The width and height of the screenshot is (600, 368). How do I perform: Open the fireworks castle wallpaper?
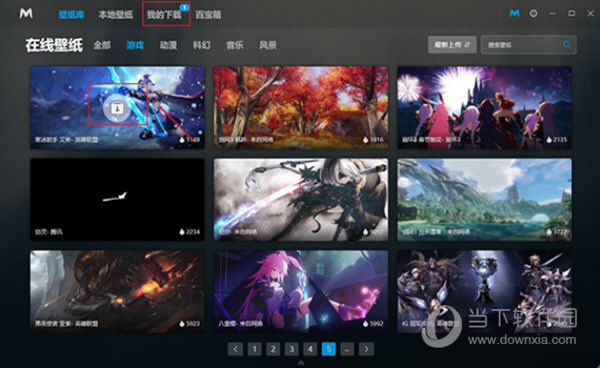pos(484,107)
